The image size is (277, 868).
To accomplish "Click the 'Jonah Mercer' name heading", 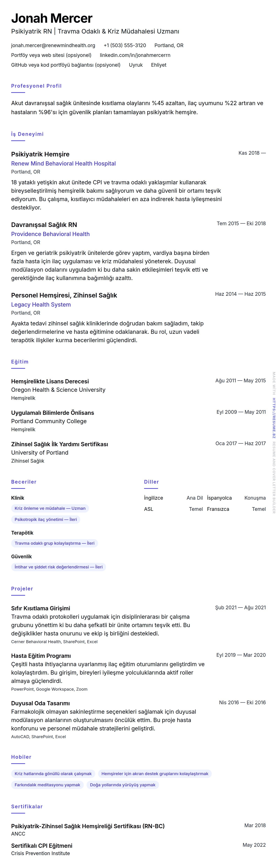I will tap(51, 18).
